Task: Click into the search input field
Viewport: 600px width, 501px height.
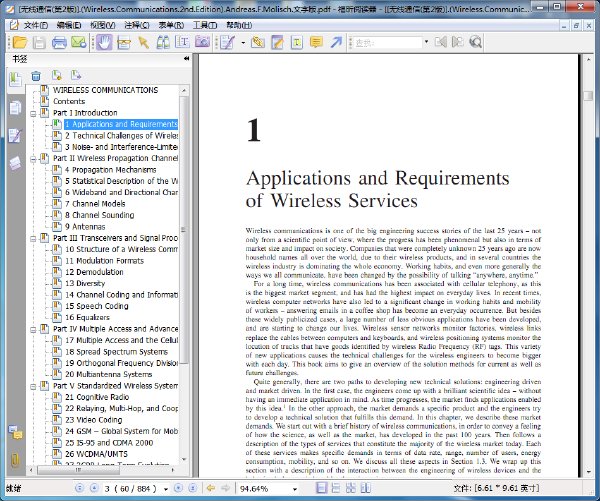Action: tap(388, 42)
